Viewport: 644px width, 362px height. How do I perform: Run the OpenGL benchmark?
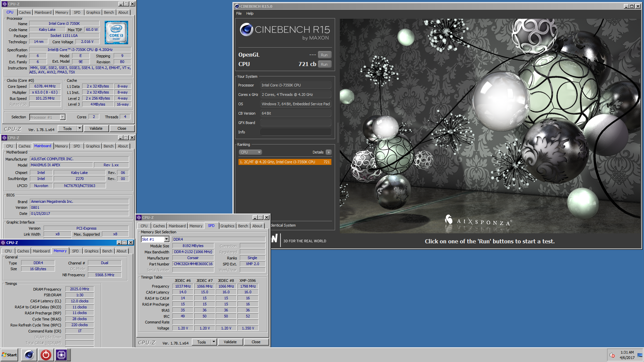coord(324,55)
